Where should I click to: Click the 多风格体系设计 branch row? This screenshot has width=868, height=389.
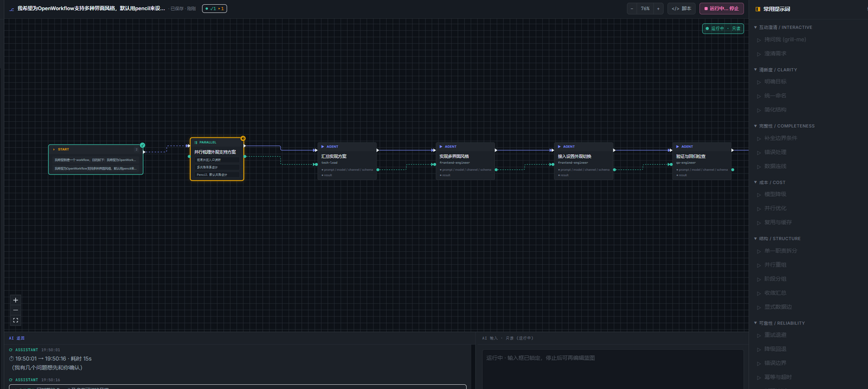[217, 167]
